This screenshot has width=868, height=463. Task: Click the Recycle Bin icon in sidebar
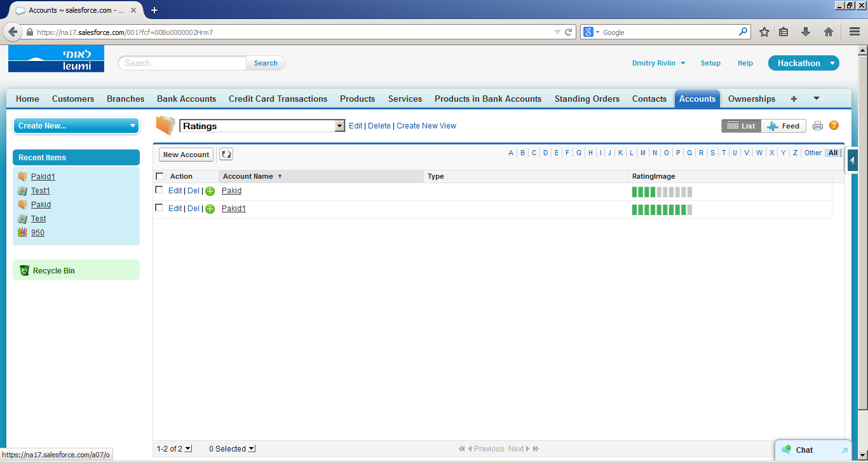click(25, 270)
